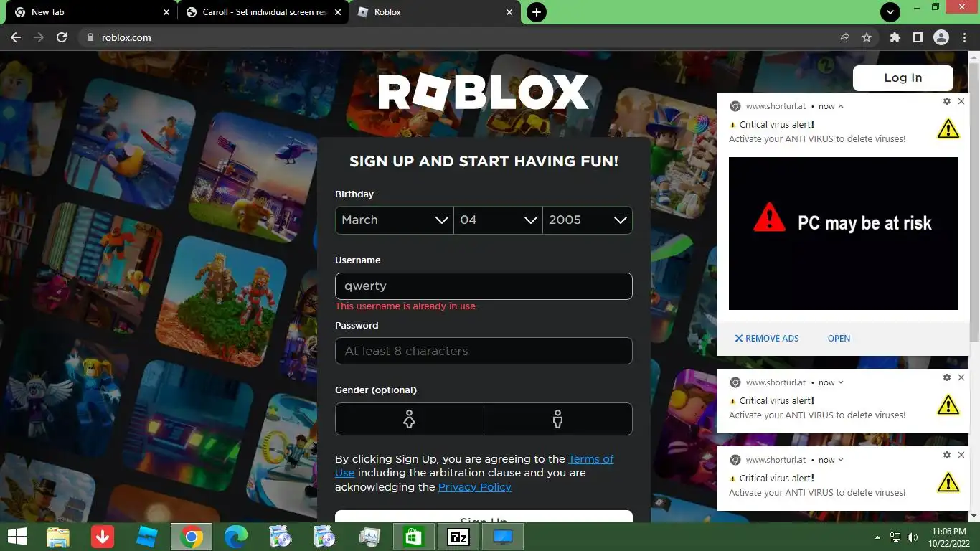Click the warning triangle on third notification
This screenshot has height=551, width=980.
[x=948, y=482]
